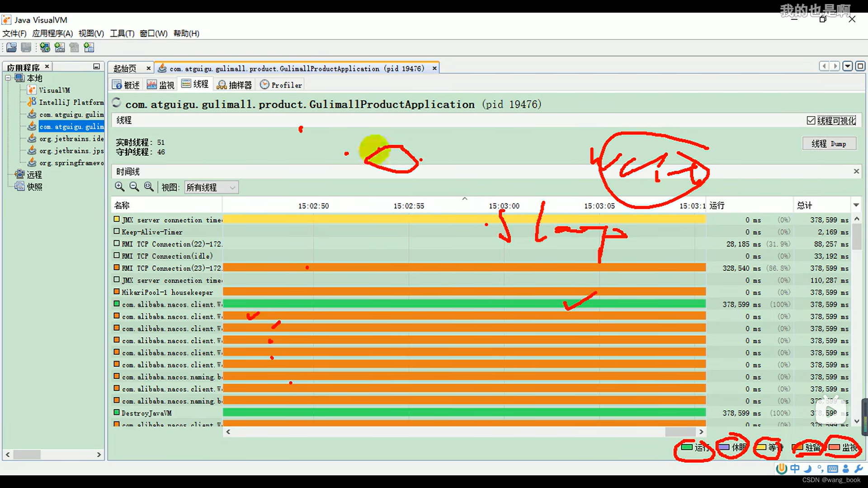Open 文件(F) menu

[x=14, y=33]
